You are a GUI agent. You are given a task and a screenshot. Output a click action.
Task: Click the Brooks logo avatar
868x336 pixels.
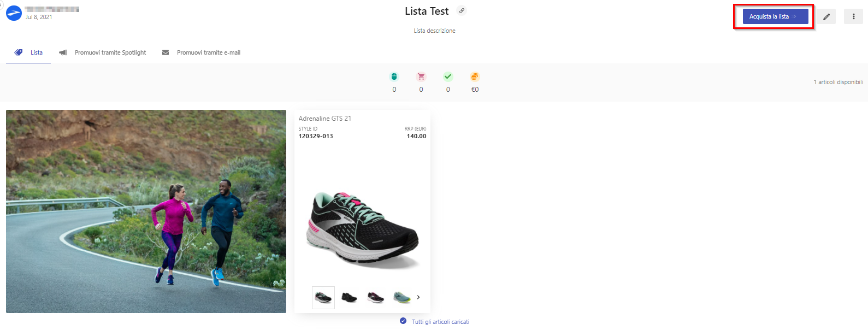coord(14,13)
